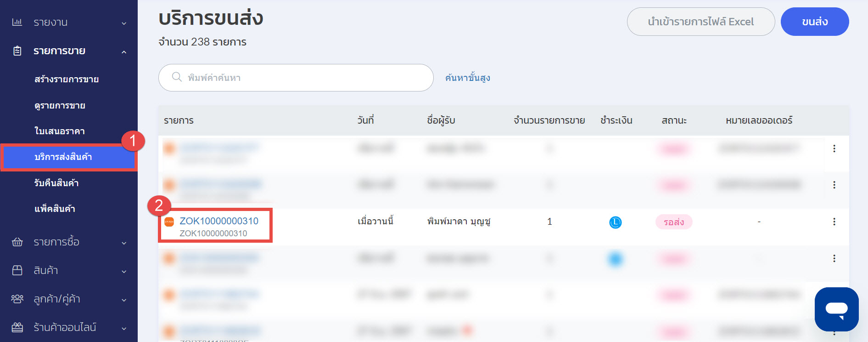The width and height of the screenshot is (868, 342).
Task: Open ดูรายการขาย menu item
Action: coord(60,105)
